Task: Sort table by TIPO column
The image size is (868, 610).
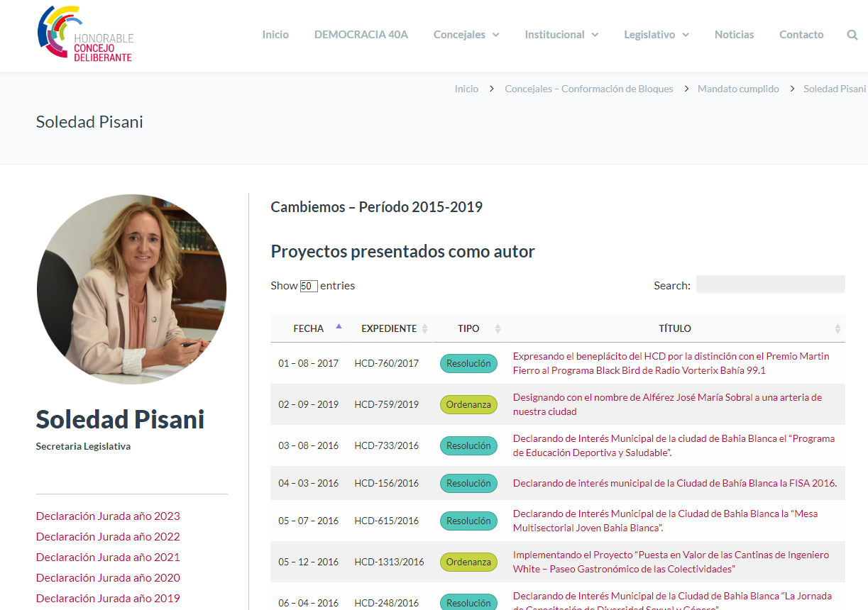Action: pos(468,328)
